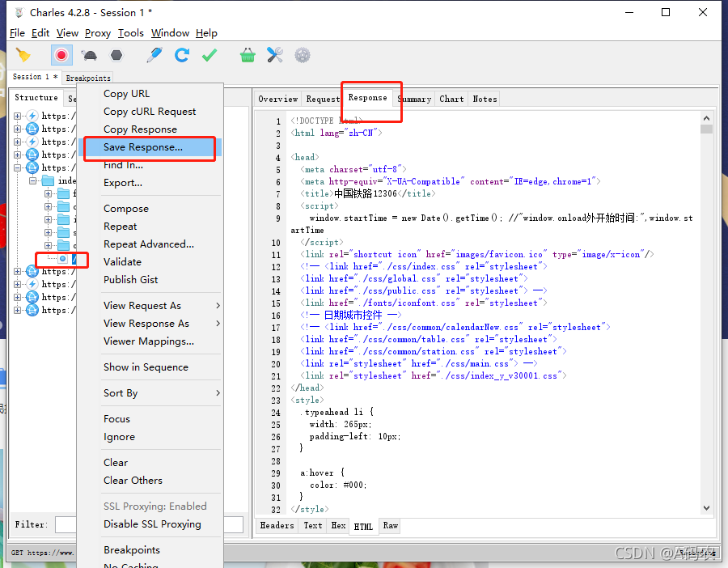Switch to HTML view at bottom
Viewport: 728px width, 568px height.
pyautogui.click(x=363, y=526)
